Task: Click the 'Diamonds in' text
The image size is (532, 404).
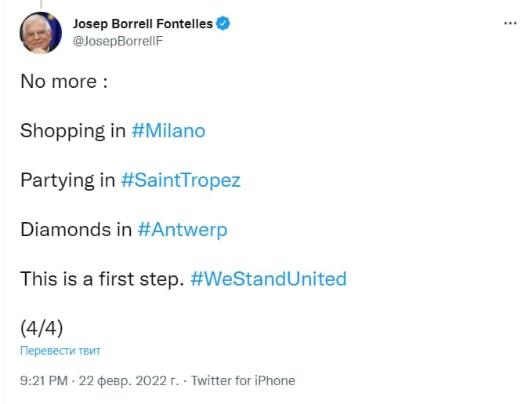Action: 76,229
